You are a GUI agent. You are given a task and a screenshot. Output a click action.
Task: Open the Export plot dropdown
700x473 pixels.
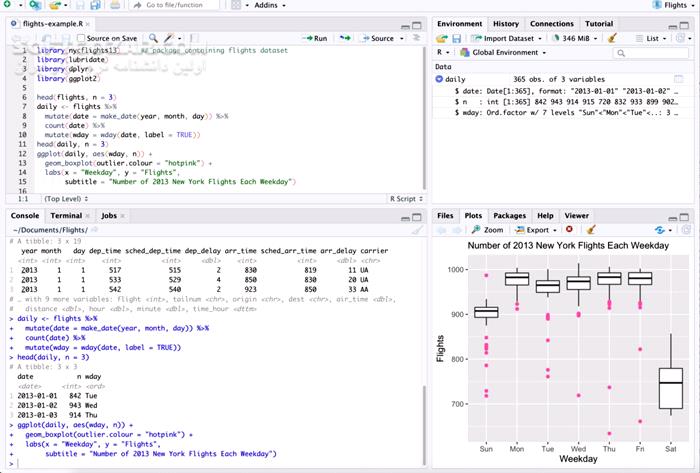536,230
